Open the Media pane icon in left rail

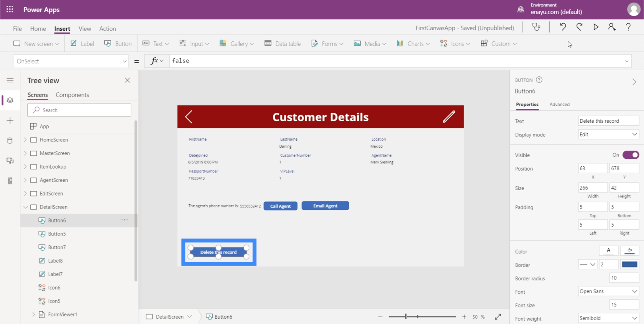point(10,161)
